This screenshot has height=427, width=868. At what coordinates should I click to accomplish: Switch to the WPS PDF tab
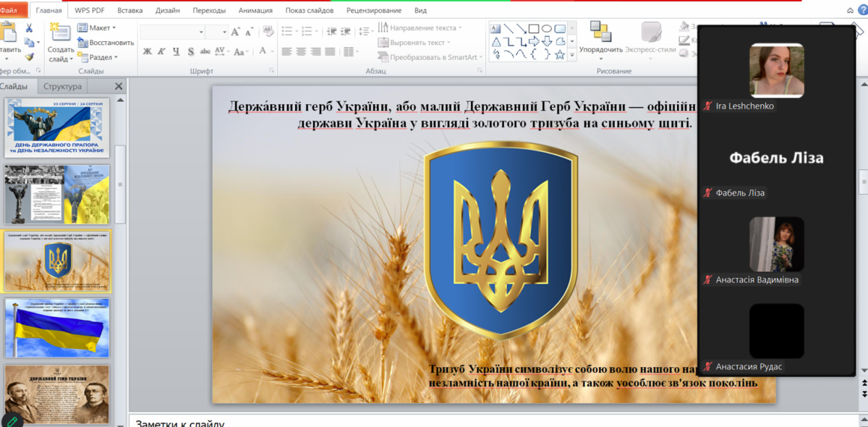tap(89, 10)
